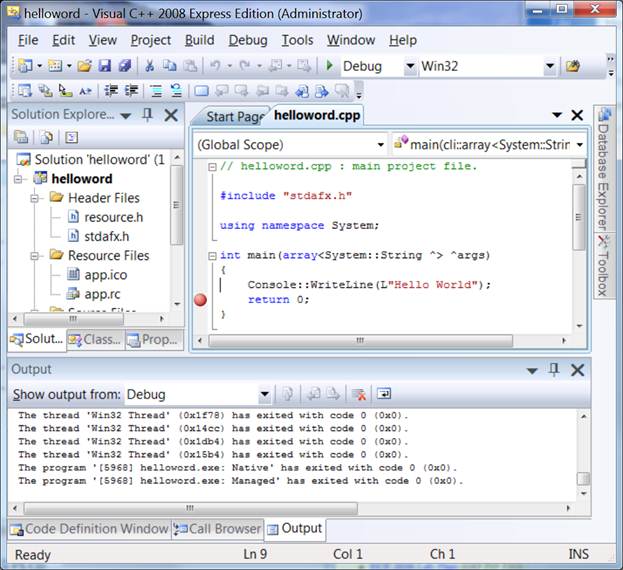
Task: Click Display Object Member List icon
Action: click(x=25, y=91)
